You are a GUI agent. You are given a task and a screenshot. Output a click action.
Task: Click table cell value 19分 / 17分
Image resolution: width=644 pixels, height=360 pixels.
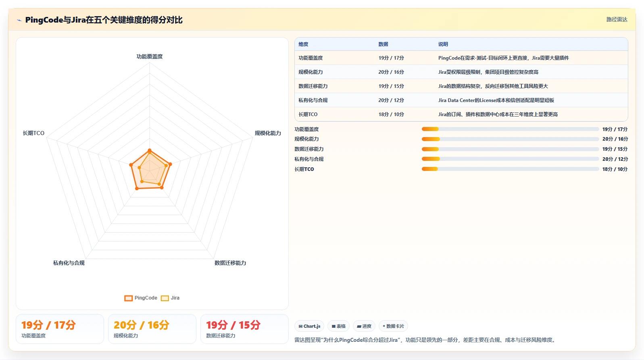[391, 58]
